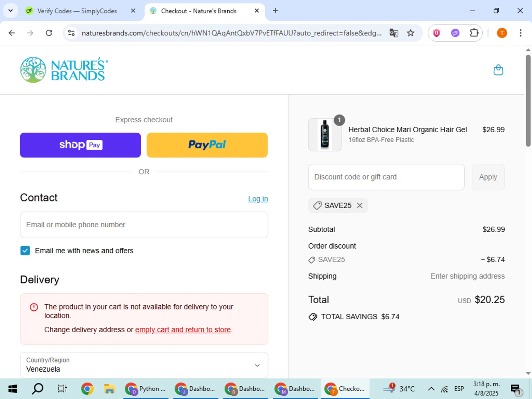This screenshot has height=399, width=532.
Task: Click the ESP language indicator
Action: coord(459,389)
